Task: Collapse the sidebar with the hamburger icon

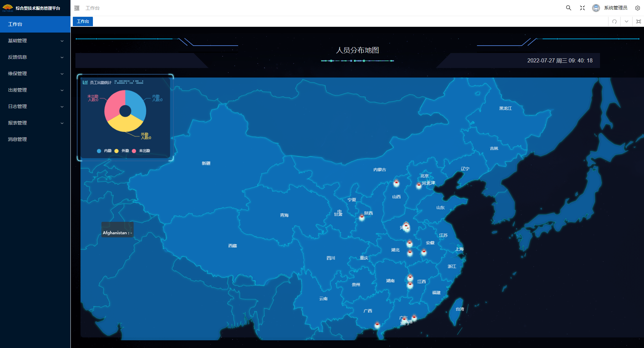Action: coord(77,8)
